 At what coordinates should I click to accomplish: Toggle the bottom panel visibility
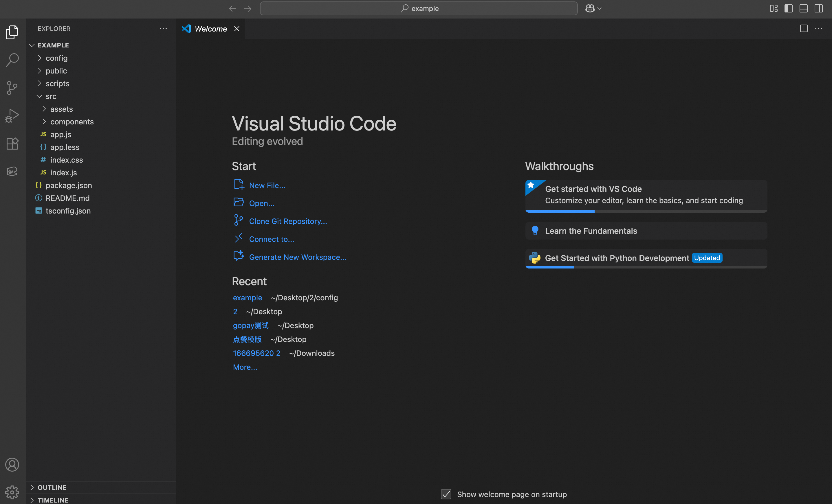click(x=803, y=8)
